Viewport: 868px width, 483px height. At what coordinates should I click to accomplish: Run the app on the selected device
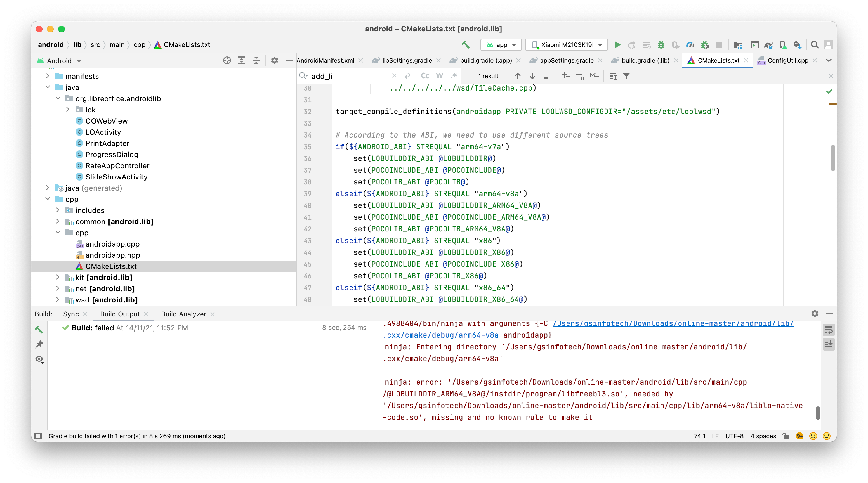tap(618, 44)
